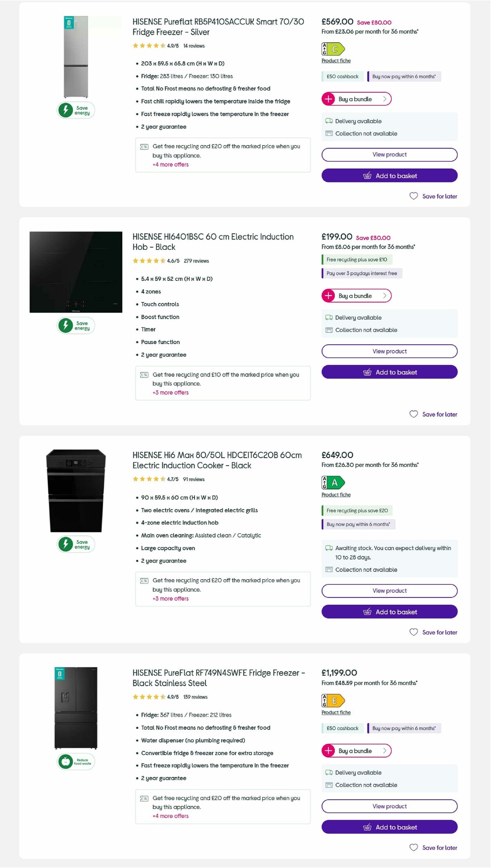Viewport: 491px width, 868px height.
Task: Expand +3 more offers for the induction hob
Action: [170, 393]
